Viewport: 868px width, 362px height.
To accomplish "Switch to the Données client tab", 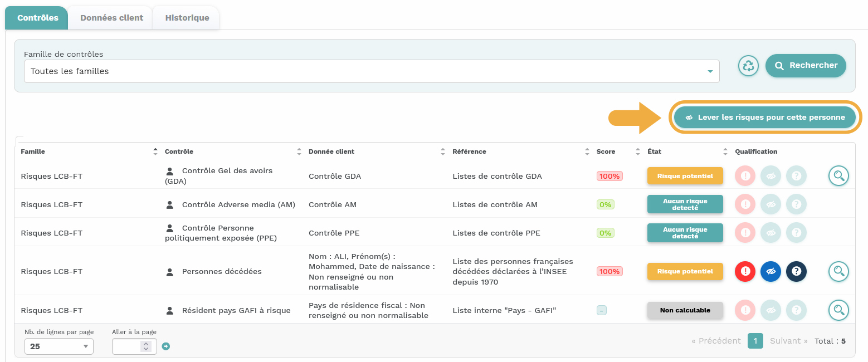I will [111, 18].
